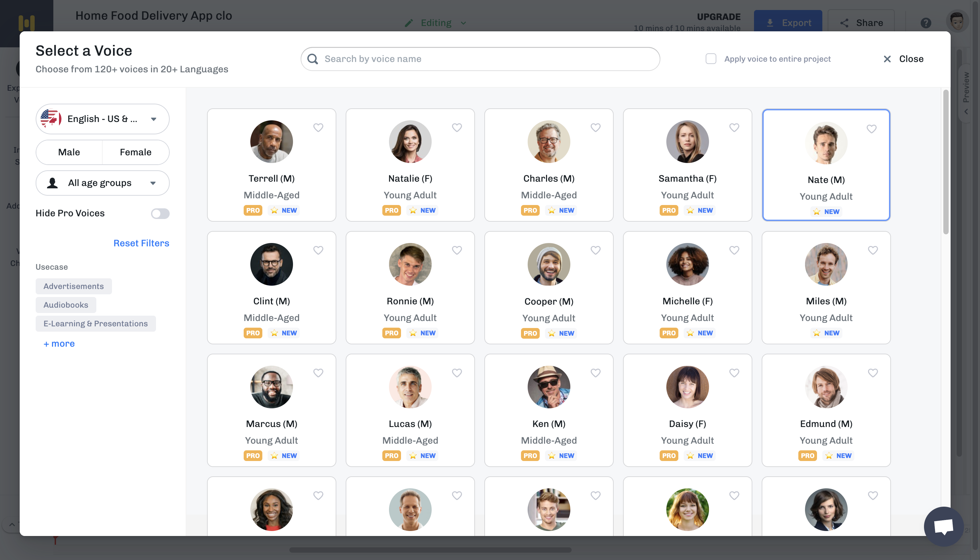980x560 pixels.
Task: Select Terrell (M) Middle-Aged voice
Action: [271, 165]
